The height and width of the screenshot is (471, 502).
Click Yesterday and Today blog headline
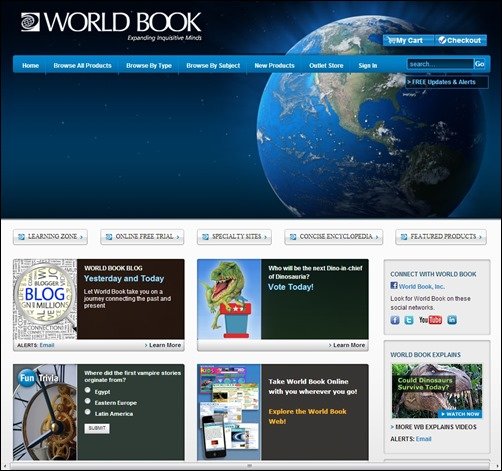(x=124, y=279)
